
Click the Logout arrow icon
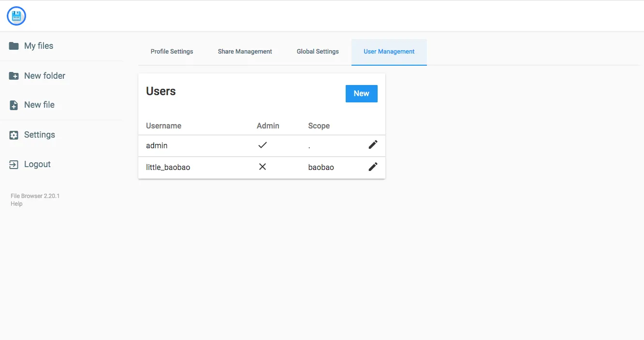point(14,165)
